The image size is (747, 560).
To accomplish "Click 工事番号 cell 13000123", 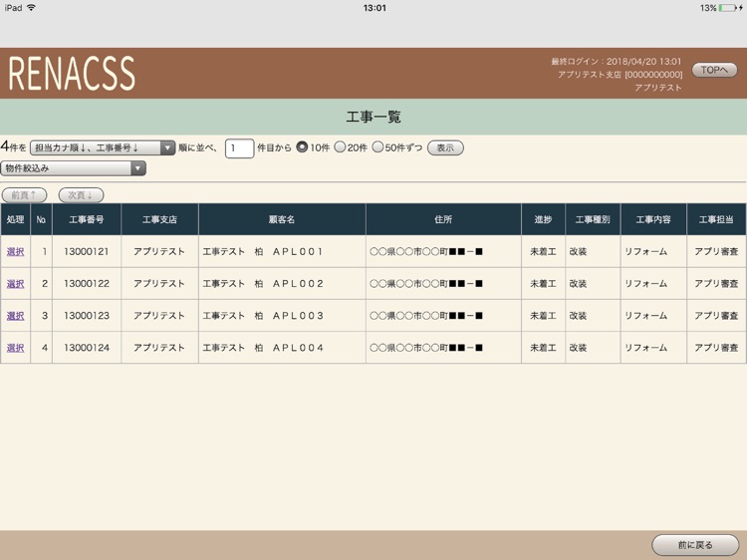I will click(87, 316).
